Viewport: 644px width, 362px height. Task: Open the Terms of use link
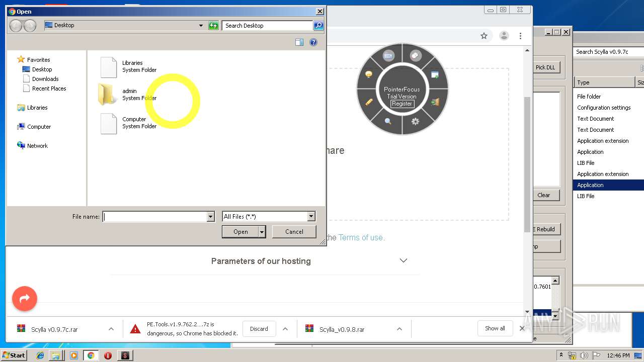pyautogui.click(x=361, y=237)
